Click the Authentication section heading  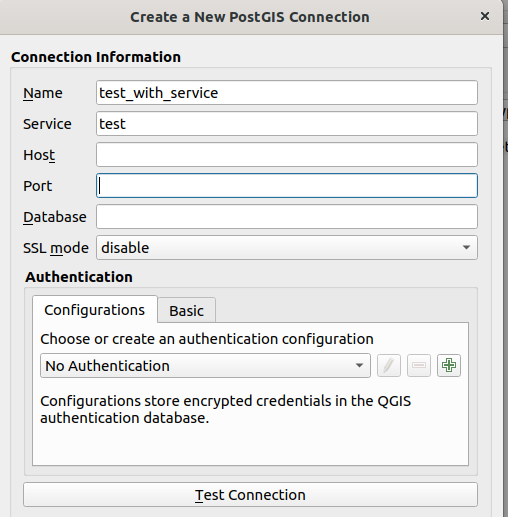(79, 277)
